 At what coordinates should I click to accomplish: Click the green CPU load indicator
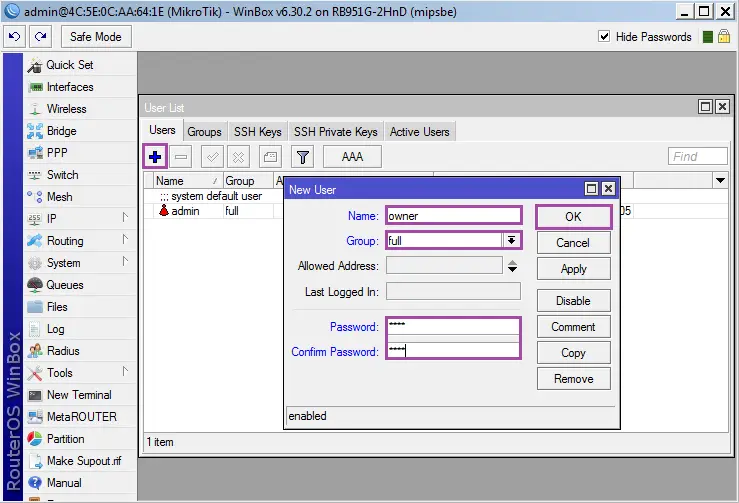[x=707, y=37]
